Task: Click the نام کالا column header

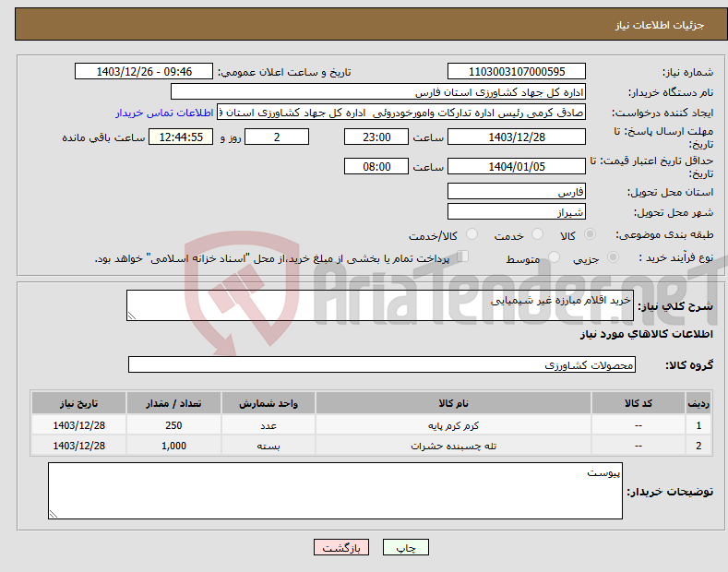Action: [453, 403]
